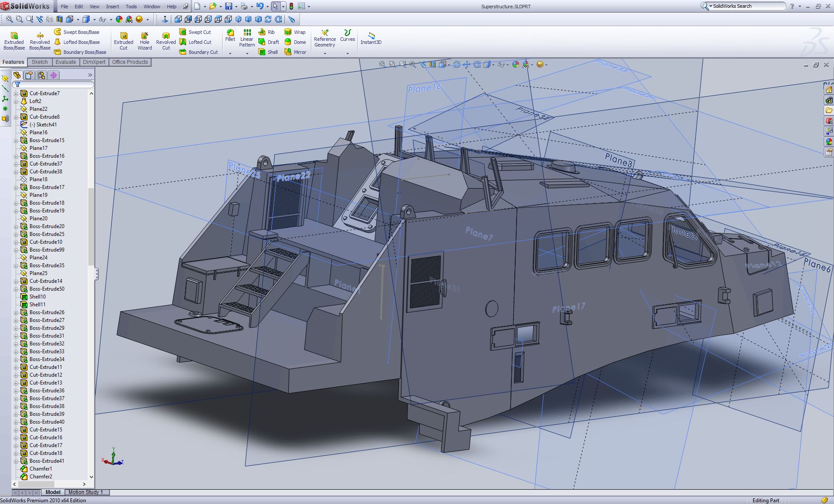Select the Revolved Cut tool

[x=166, y=41]
